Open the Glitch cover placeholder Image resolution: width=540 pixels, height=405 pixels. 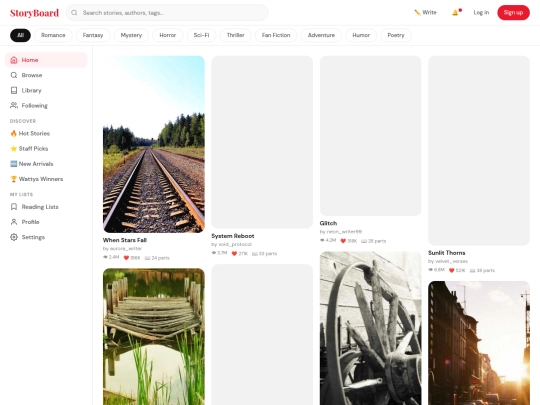coord(370,136)
